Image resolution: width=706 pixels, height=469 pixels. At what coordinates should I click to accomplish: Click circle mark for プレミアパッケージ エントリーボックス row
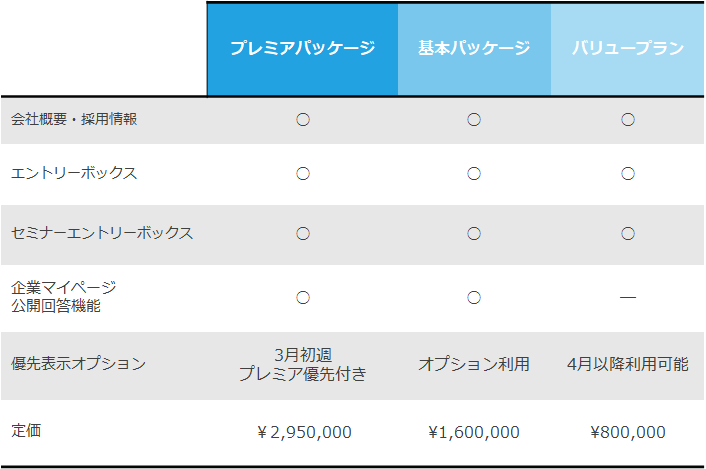(303, 174)
